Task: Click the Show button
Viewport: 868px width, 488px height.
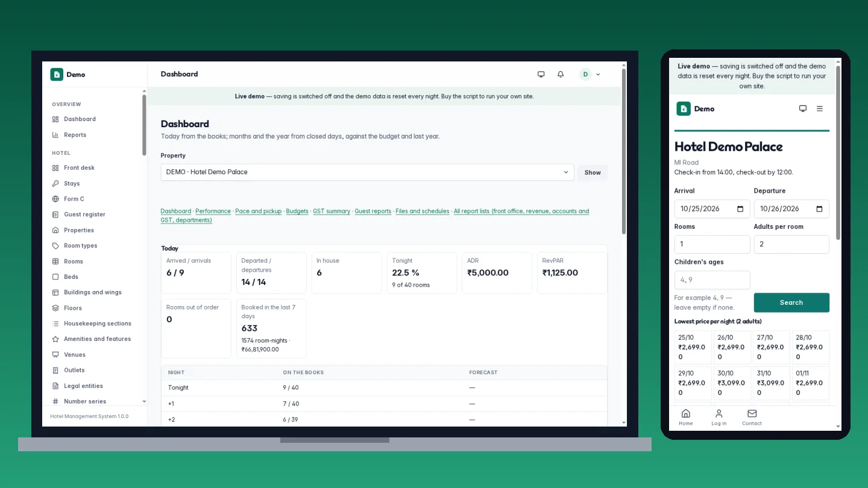Action: tap(593, 172)
